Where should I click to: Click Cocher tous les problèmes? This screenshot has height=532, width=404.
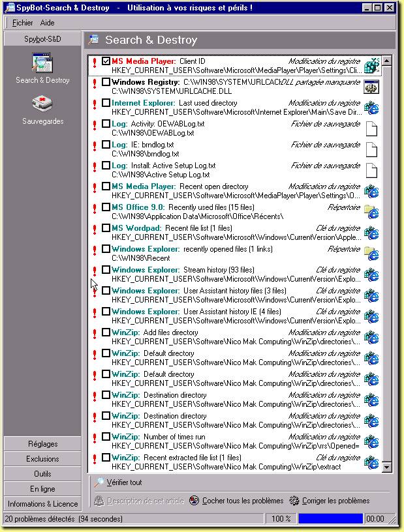pos(236,501)
